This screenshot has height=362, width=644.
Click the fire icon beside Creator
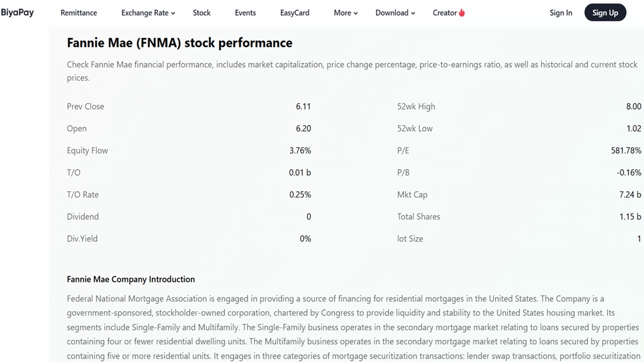462,12
